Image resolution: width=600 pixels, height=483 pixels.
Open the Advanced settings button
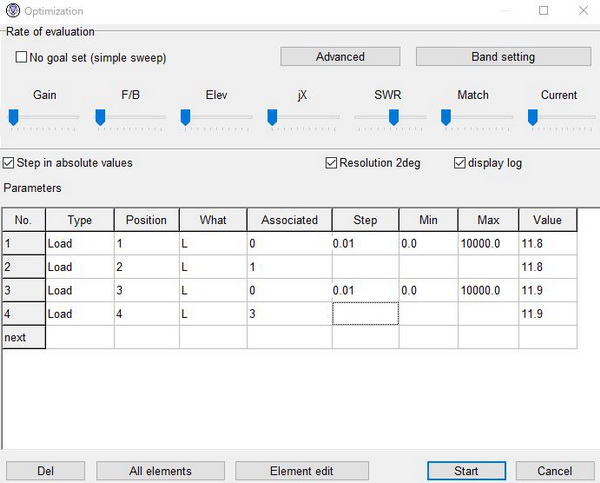pos(340,57)
